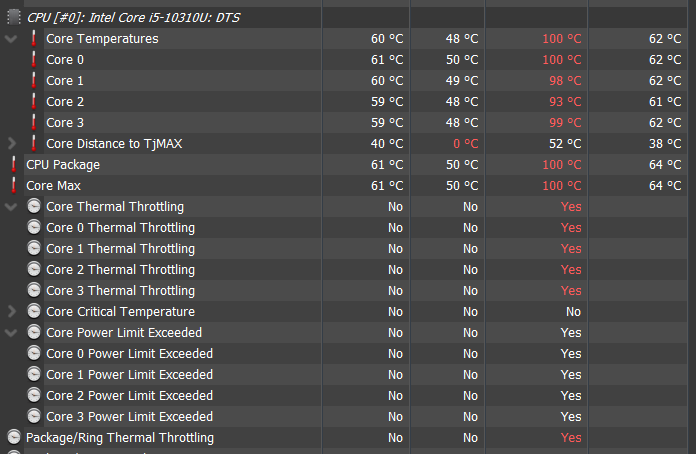
Task: Select the Core 1 Power Limit Exceeded label
Action: 130,375
